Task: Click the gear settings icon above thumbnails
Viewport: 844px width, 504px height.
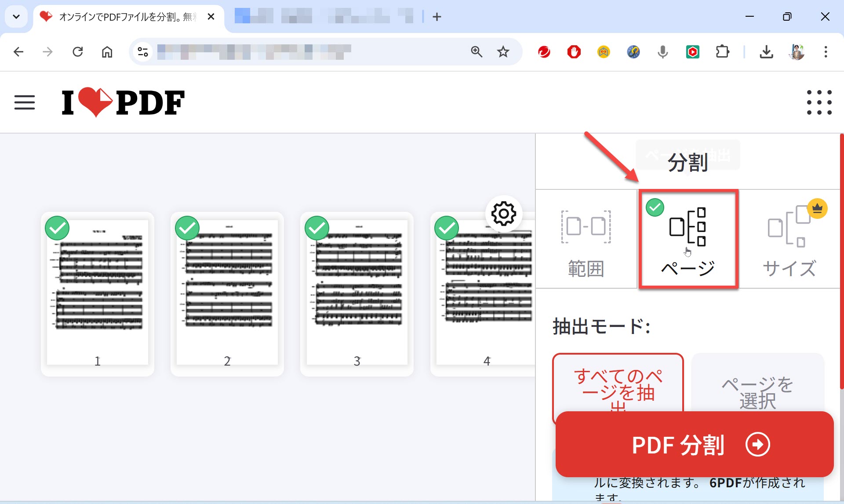Action: 503,214
